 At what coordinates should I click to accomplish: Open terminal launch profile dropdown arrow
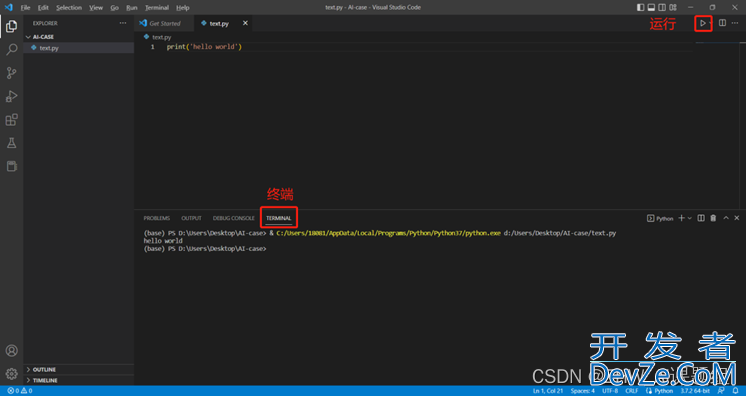pyautogui.click(x=689, y=218)
